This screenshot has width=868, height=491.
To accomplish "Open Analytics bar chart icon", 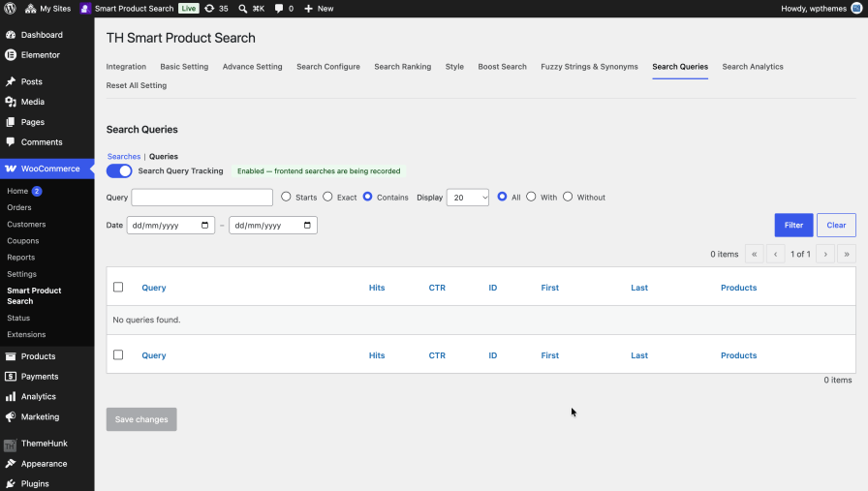I will click(x=11, y=396).
